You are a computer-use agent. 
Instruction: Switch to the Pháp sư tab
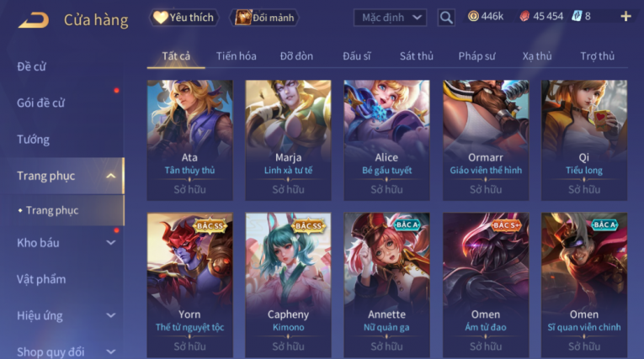coord(476,56)
